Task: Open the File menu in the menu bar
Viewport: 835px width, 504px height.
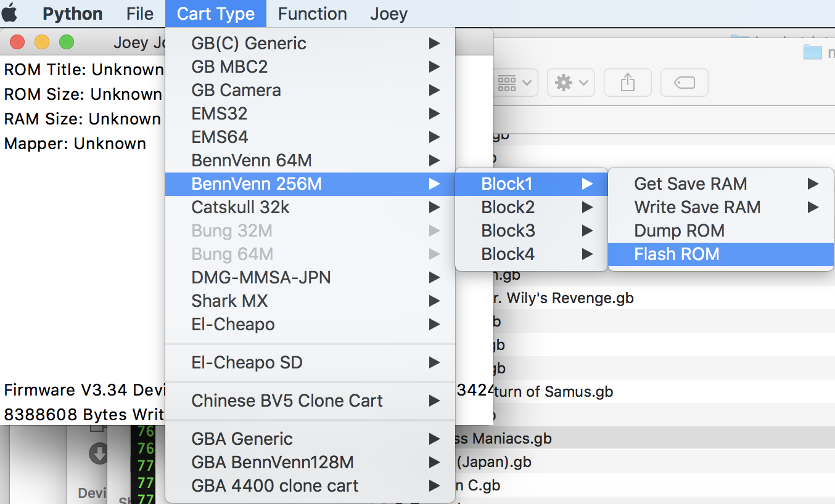Action: (x=140, y=14)
